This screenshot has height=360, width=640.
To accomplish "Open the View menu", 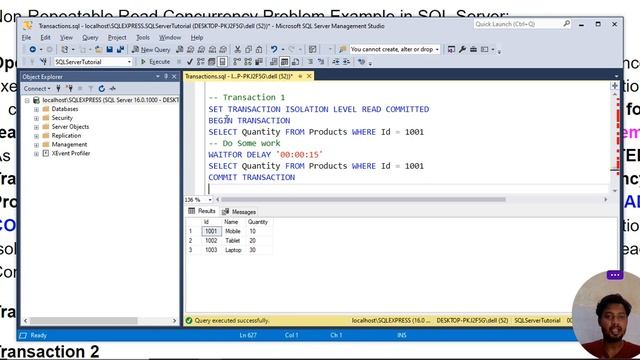I will point(66,37).
